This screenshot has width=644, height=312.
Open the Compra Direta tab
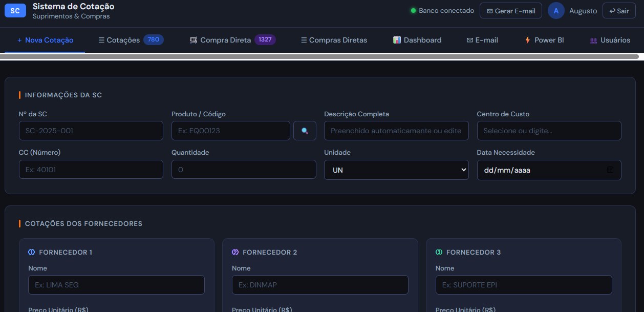[232, 40]
